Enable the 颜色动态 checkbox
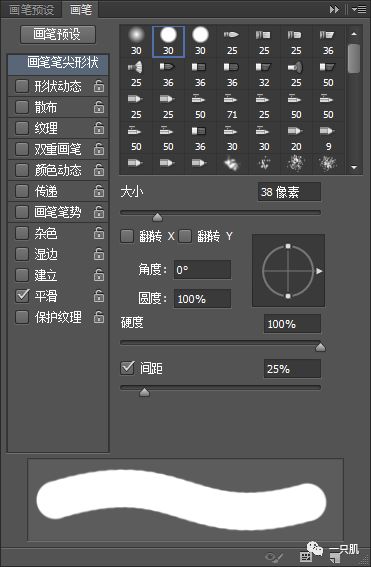Image resolution: width=371 pixels, height=567 pixels. 22,170
